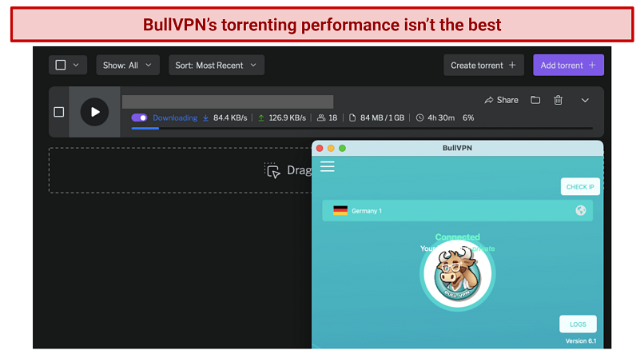
Task: Open the torrent's folder icon
Action: (x=535, y=100)
